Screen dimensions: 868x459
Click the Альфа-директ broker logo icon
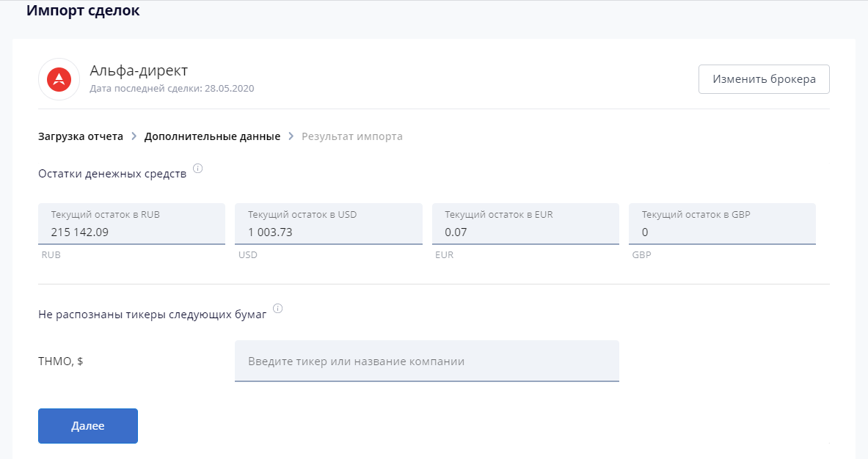[x=59, y=79]
